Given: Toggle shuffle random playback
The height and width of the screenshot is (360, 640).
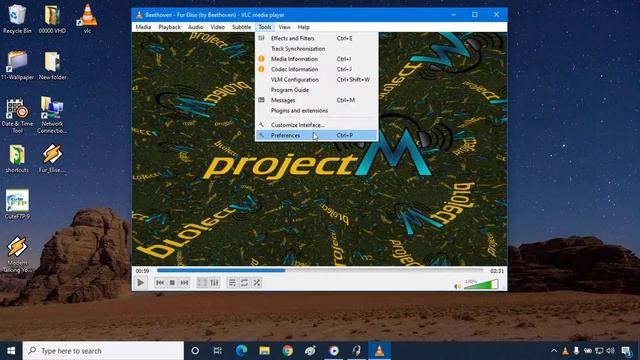Looking at the screenshot, I should tap(257, 282).
